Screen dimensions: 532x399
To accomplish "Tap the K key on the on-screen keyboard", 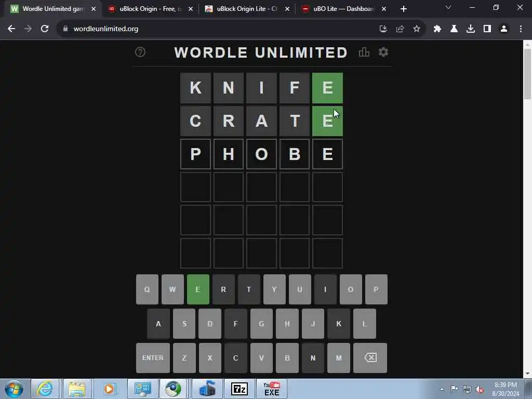I will point(339,324).
